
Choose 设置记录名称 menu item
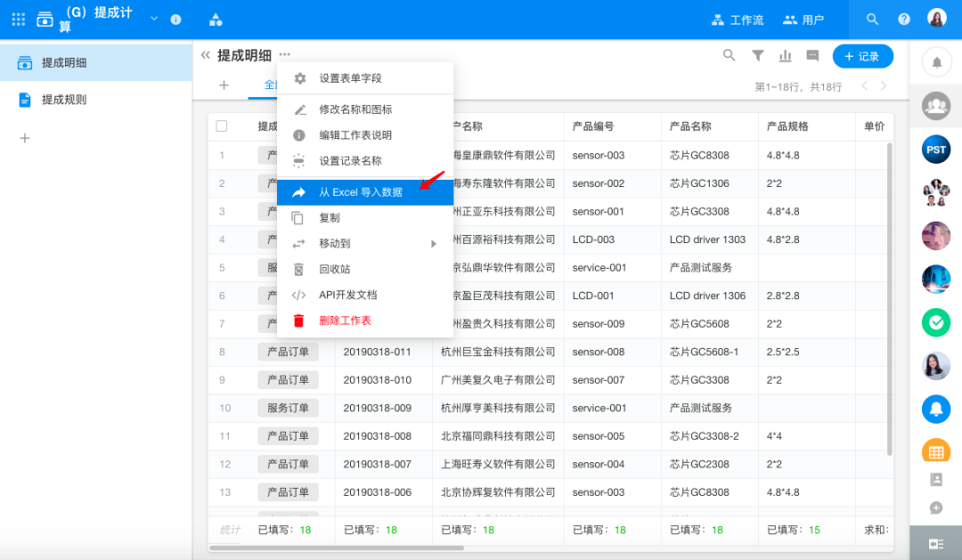[x=365, y=161]
